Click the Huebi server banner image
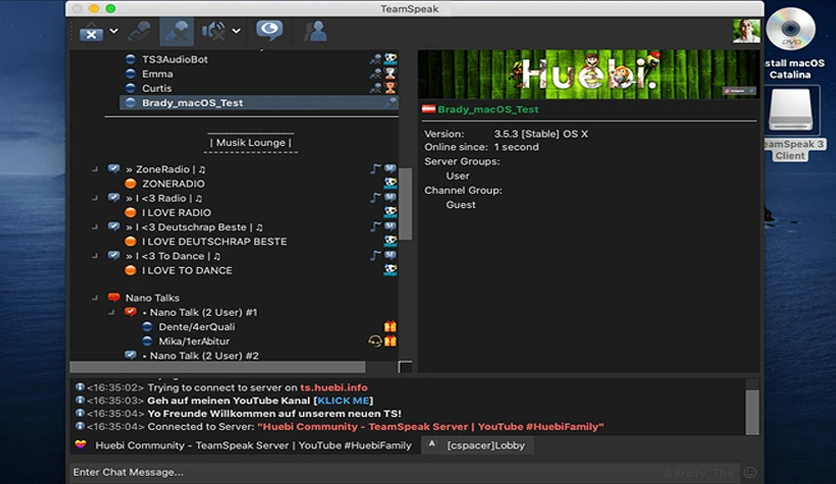 588,74
